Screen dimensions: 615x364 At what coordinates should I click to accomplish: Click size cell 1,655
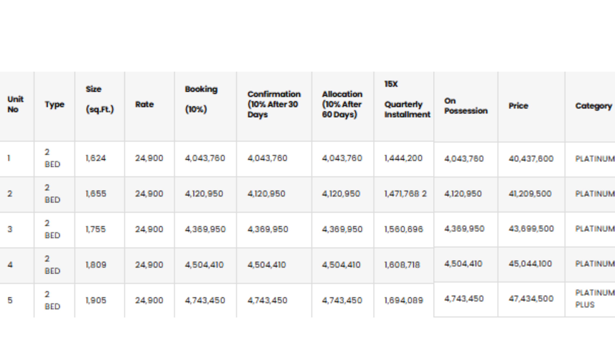click(x=96, y=194)
